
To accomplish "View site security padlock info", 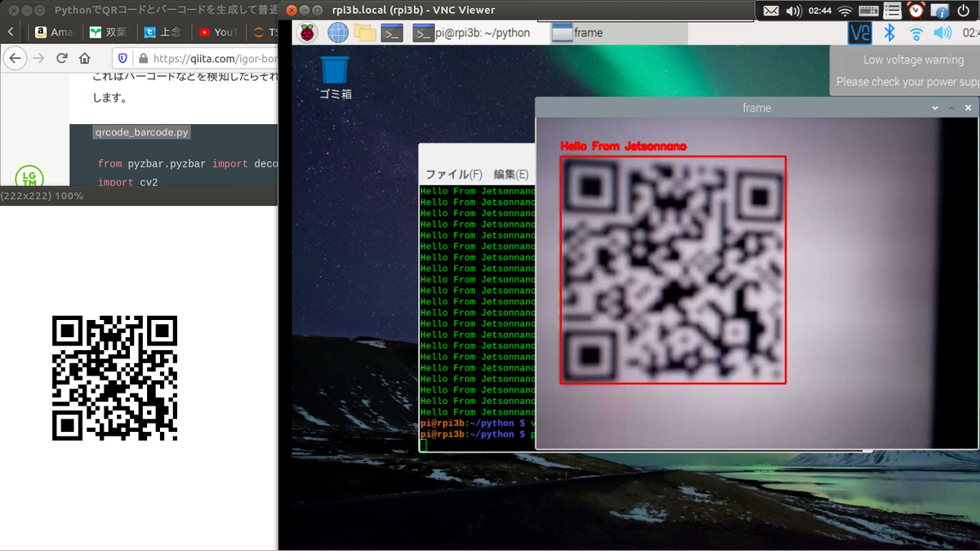I will click(144, 59).
